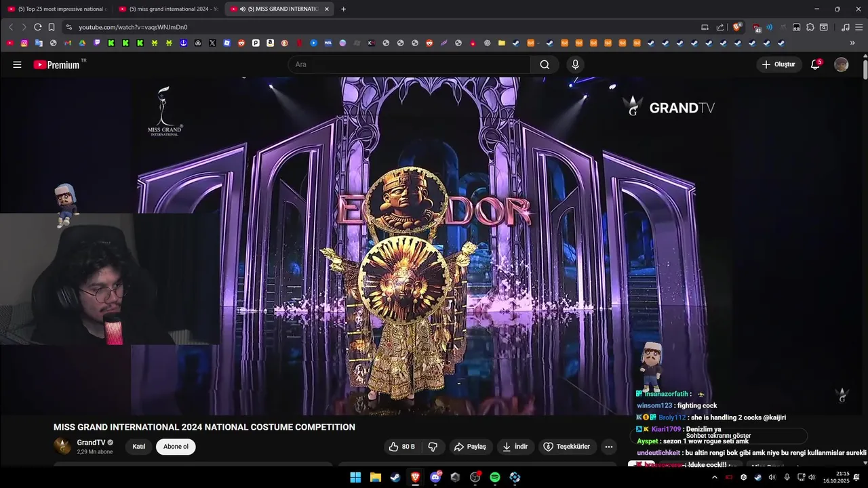Go back in browser history
Viewport: 868px width, 488px height.
tap(11, 27)
